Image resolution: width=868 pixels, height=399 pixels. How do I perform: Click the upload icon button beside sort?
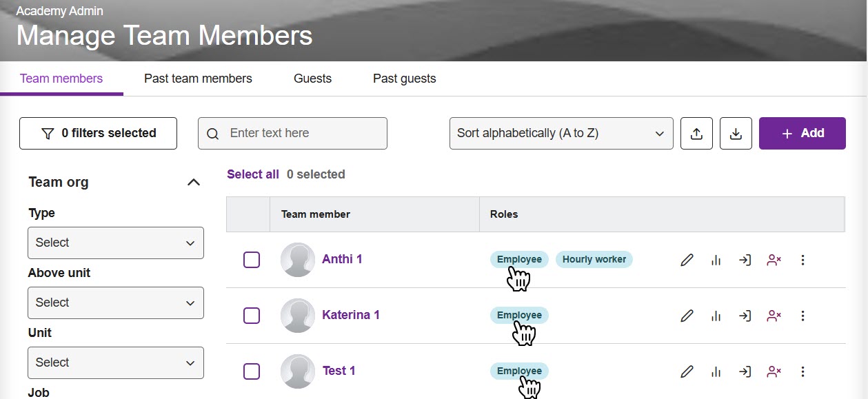click(x=696, y=134)
